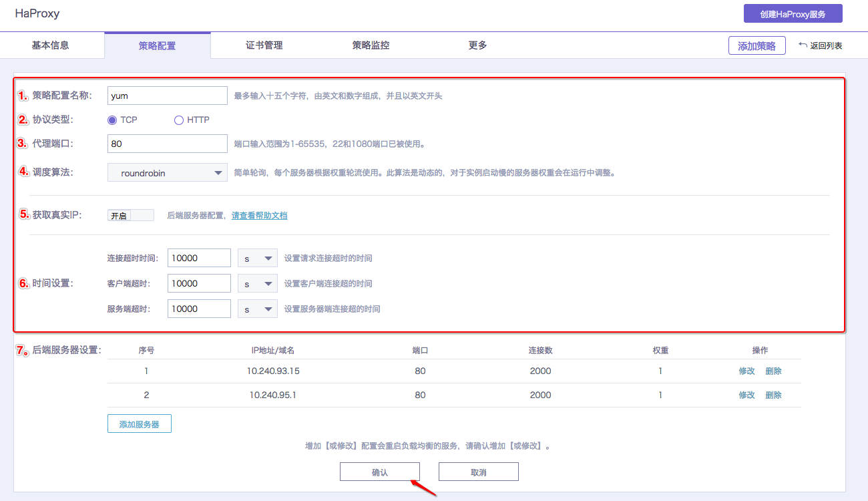
Task: Open the roundrobin 调度算法 dropdown
Action: 168,173
